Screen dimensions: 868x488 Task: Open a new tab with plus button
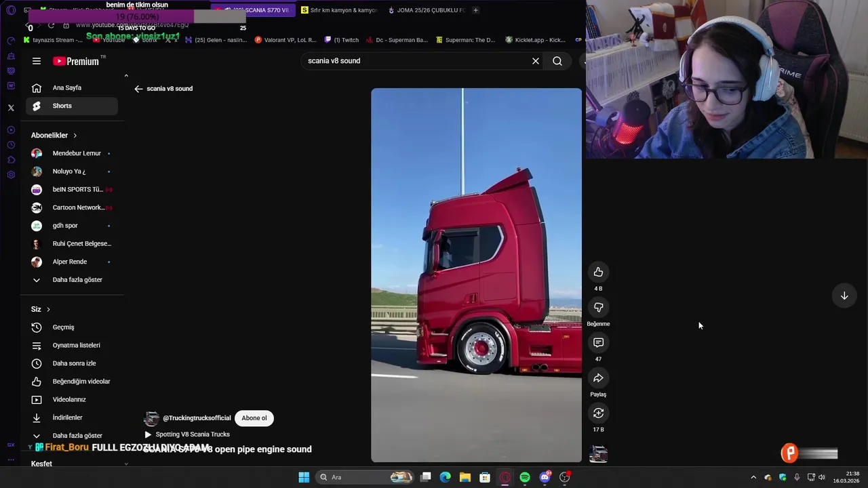[x=475, y=10]
